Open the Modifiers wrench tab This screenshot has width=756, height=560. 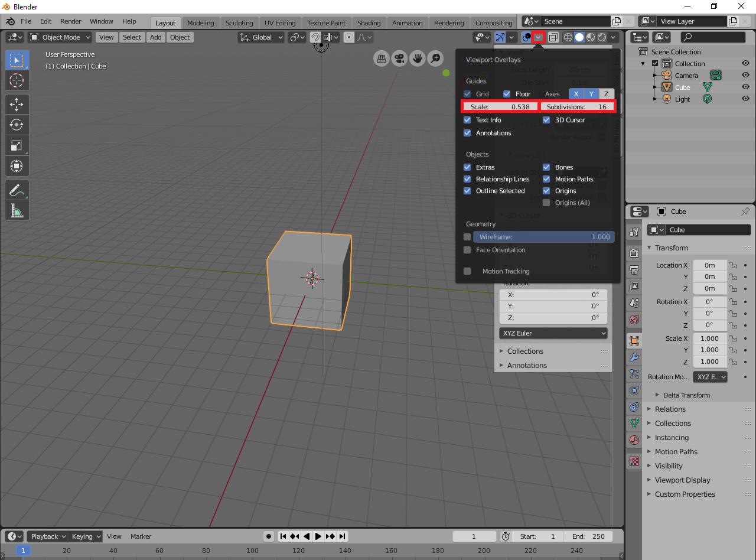(634, 357)
